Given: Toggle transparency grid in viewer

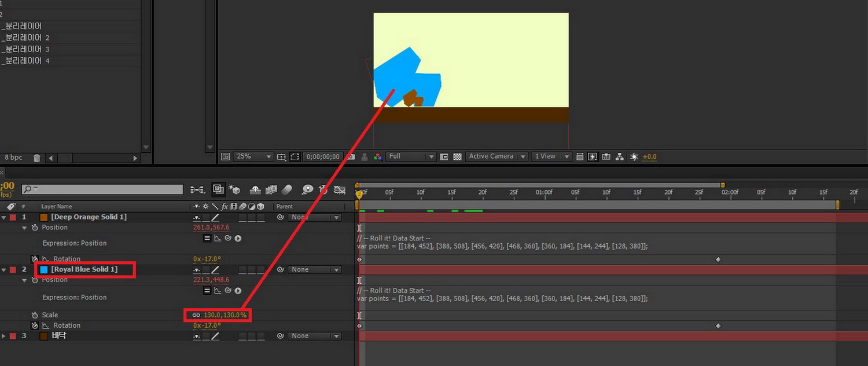Looking at the screenshot, I should click(x=457, y=156).
